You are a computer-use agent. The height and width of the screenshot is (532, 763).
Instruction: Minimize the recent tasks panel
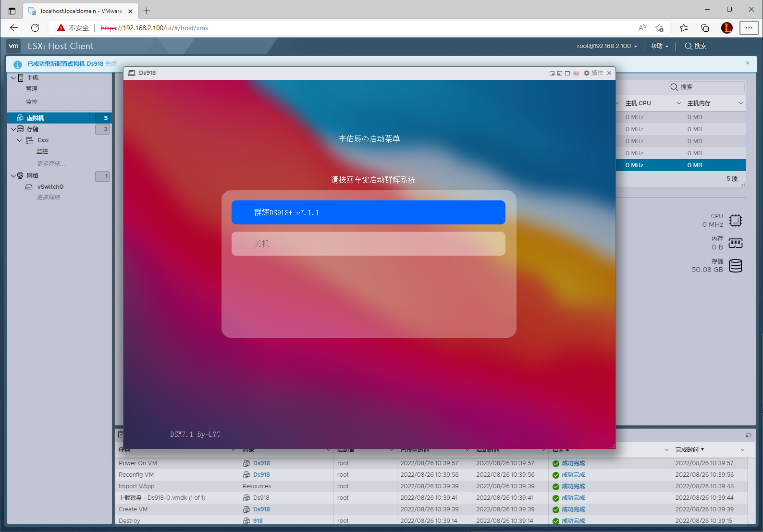pyautogui.click(x=748, y=435)
